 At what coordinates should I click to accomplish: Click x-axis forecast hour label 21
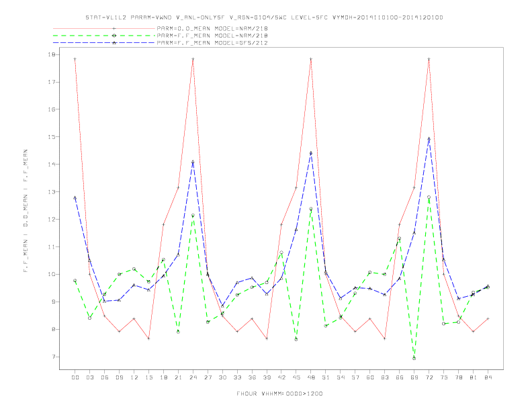pyautogui.click(x=178, y=377)
